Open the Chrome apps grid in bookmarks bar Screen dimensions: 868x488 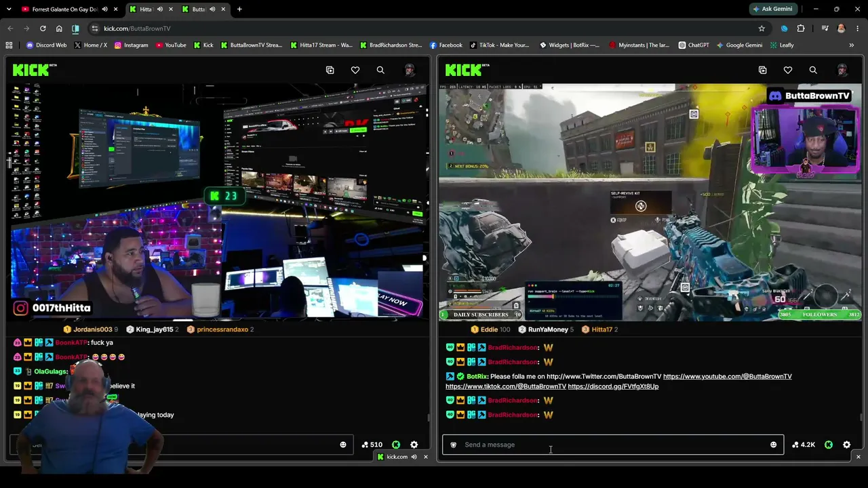(9, 45)
